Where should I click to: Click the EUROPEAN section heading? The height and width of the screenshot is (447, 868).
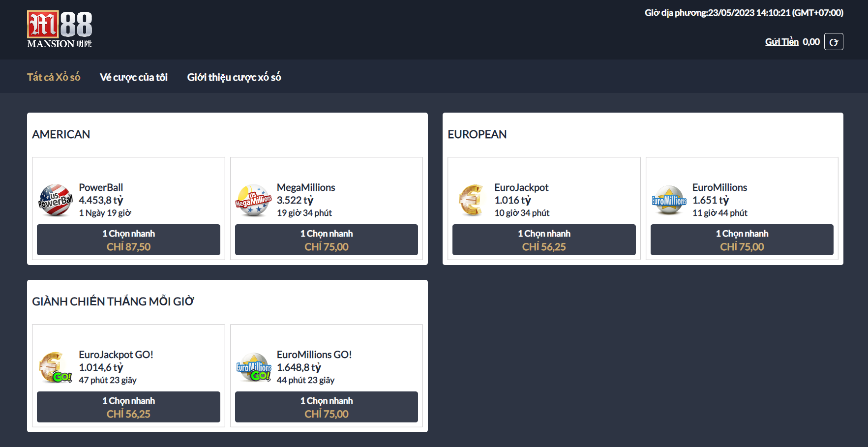tap(477, 134)
